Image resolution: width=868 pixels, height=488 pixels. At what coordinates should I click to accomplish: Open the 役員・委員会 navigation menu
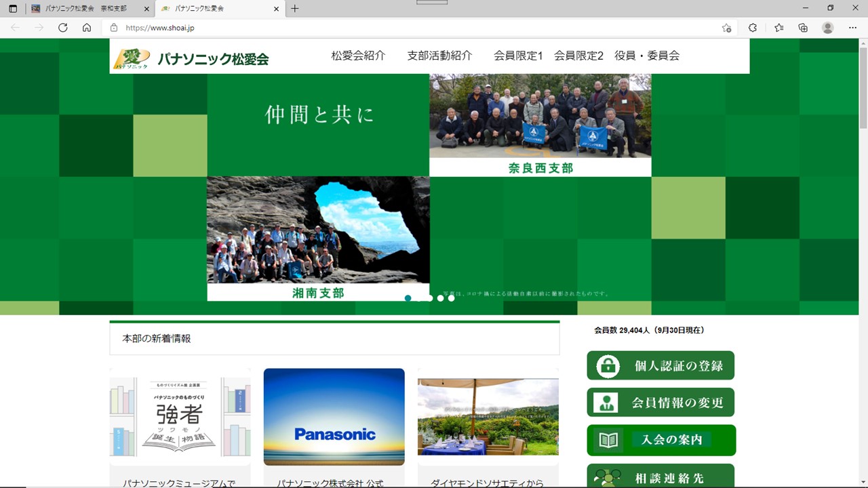(x=647, y=56)
